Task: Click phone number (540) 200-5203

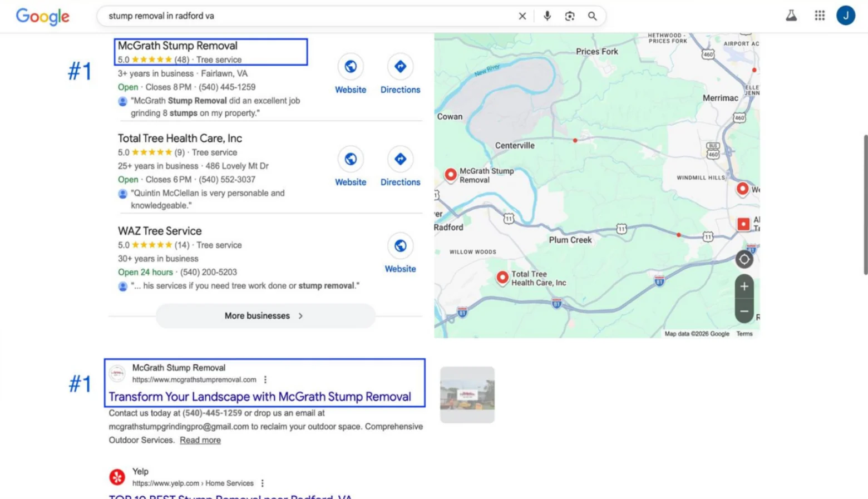Action: tap(209, 272)
